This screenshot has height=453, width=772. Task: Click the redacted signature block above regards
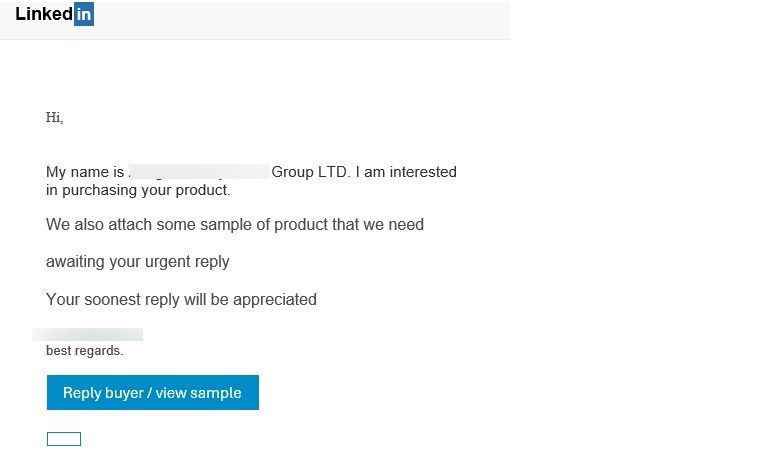click(88, 335)
